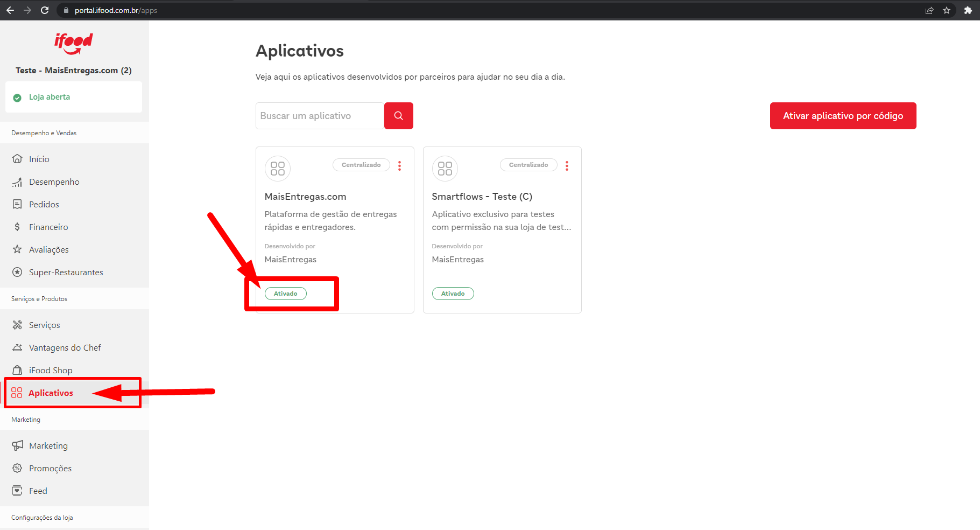The image size is (980, 530).
Task: Click the Ativado badge on MaisEntregas.com card
Action: 286,294
